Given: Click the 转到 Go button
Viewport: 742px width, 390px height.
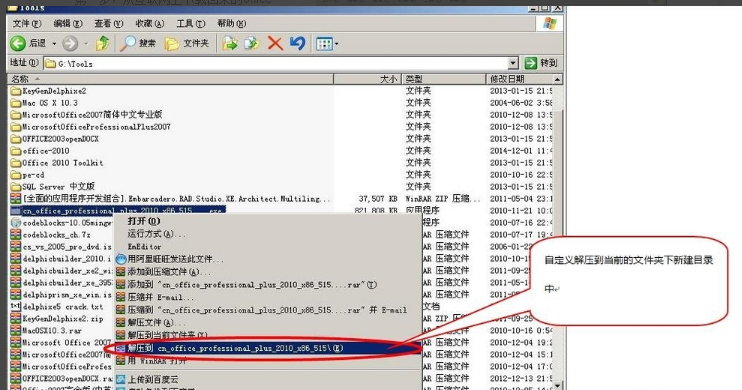Looking at the screenshot, I should [541, 63].
